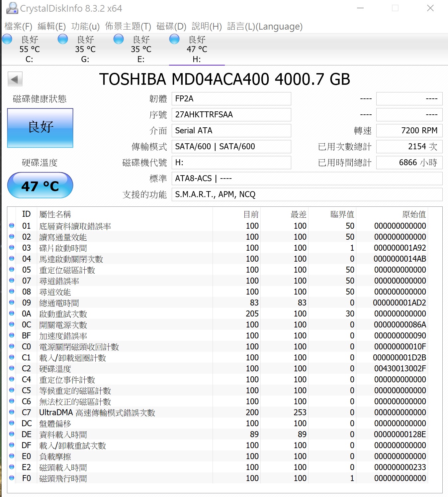
Task: Click the 7200 RPM rotation field
Action: coord(409,131)
